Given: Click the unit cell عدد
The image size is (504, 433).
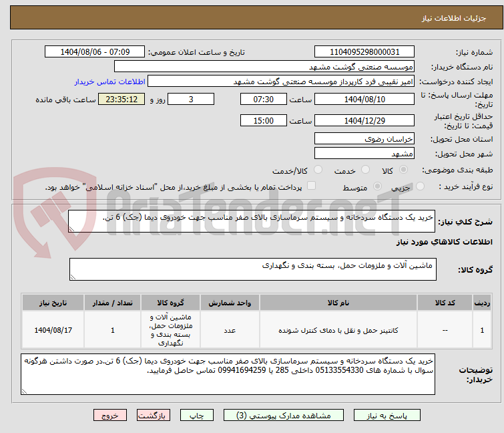Looking at the screenshot, I should [x=230, y=330].
